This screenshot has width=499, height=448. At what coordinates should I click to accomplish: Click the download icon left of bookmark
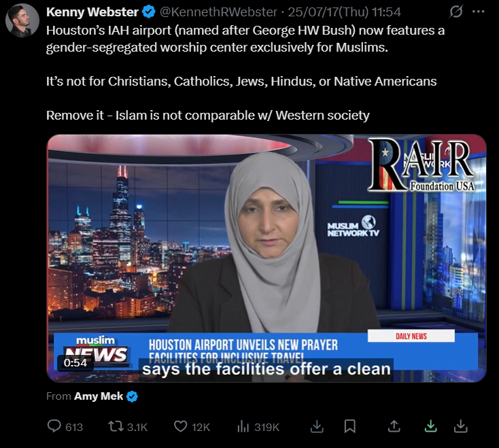coord(317,426)
